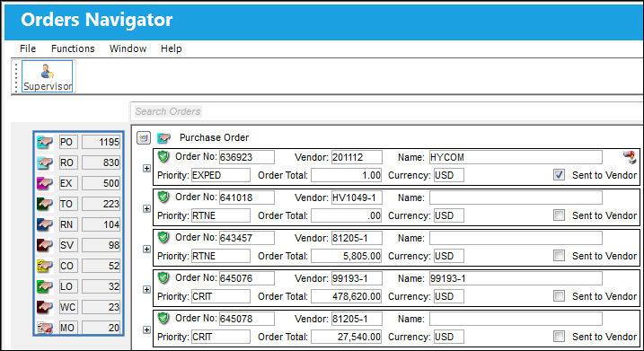Click green shield icon for order 645078
644x351 pixels.
pyautogui.click(x=163, y=318)
